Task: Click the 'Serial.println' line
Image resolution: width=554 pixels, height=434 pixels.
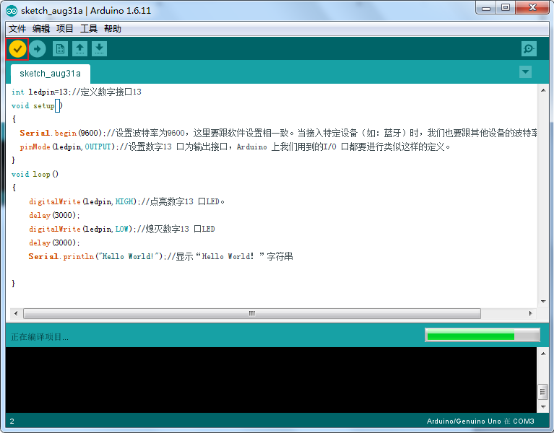Action: 161,256
